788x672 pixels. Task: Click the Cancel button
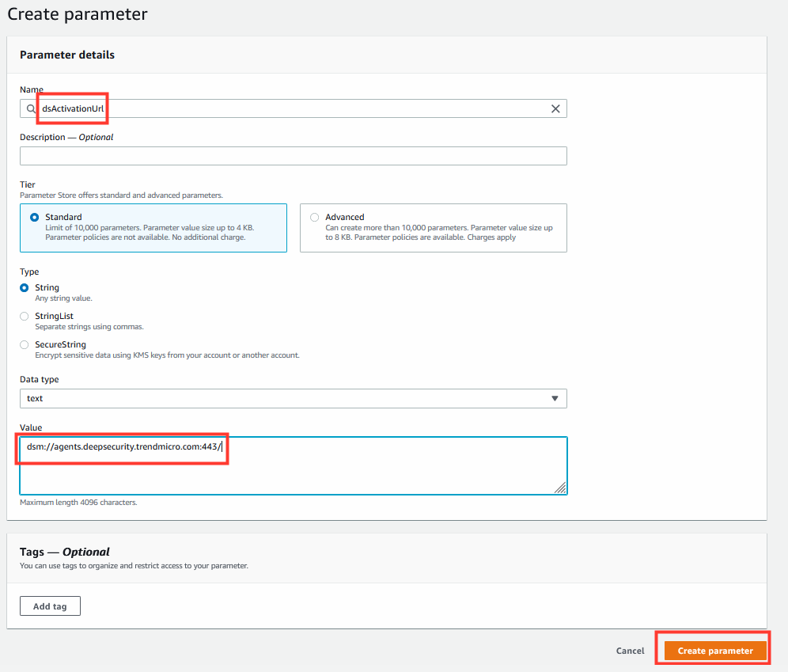point(631,651)
